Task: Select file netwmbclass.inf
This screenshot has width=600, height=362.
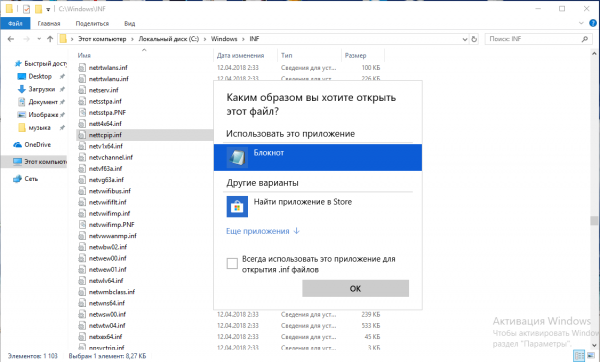Action: 112,292
